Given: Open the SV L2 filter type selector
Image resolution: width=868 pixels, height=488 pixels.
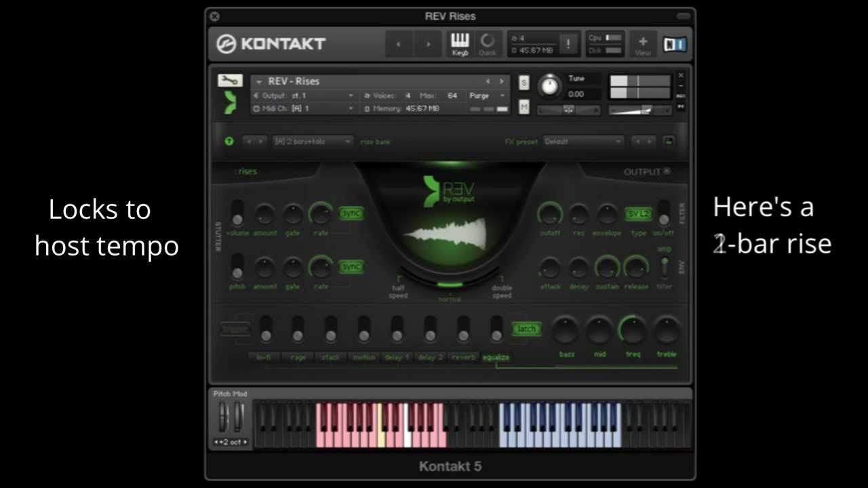Looking at the screenshot, I should pyautogui.click(x=638, y=213).
